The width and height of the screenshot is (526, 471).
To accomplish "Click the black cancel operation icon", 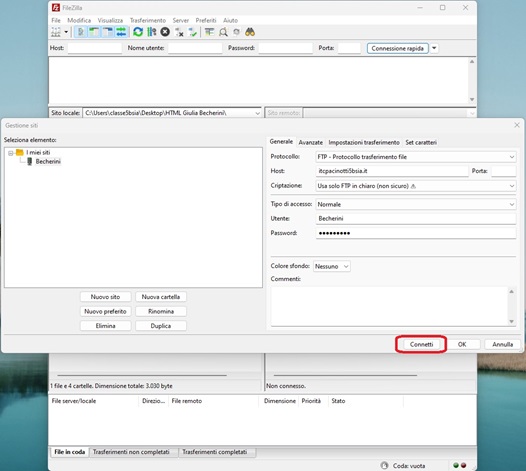I will pyautogui.click(x=165, y=32).
